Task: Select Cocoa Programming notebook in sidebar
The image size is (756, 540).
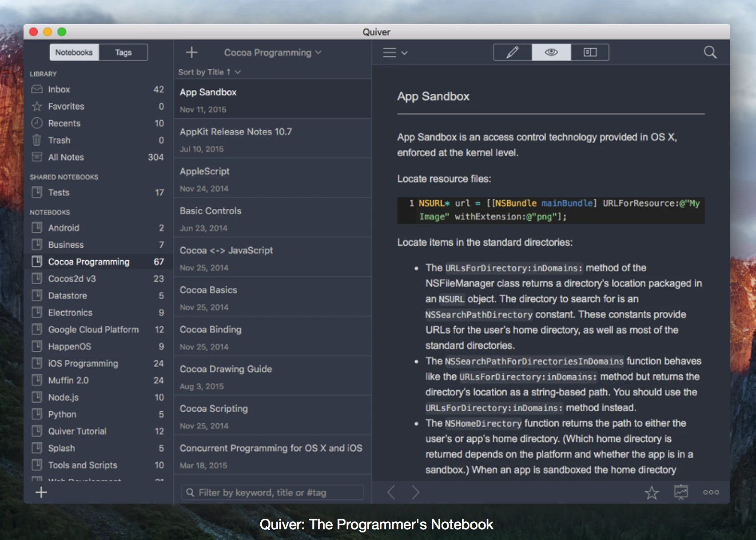Action: [x=98, y=262]
